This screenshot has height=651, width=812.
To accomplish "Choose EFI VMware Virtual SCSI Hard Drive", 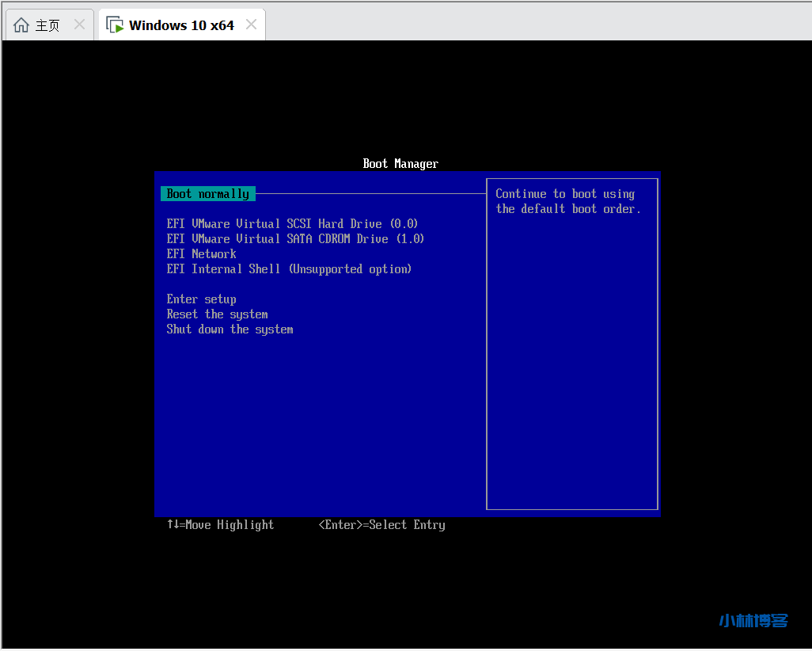I will coord(292,224).
